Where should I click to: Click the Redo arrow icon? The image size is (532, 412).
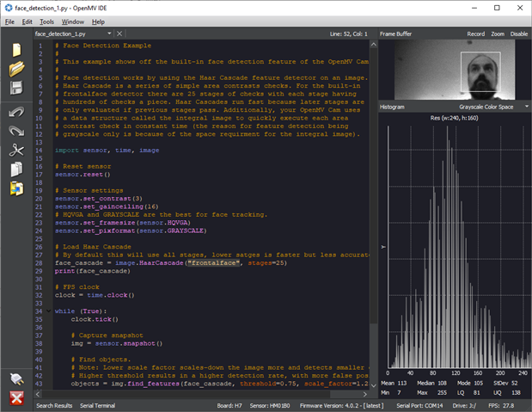click(15, 131)
